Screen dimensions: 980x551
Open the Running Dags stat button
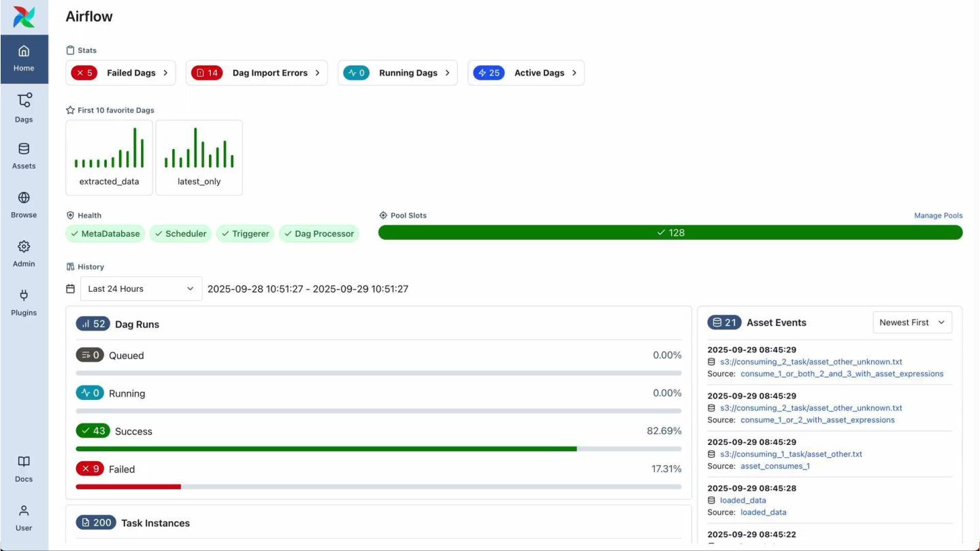[x=397, y=73]
